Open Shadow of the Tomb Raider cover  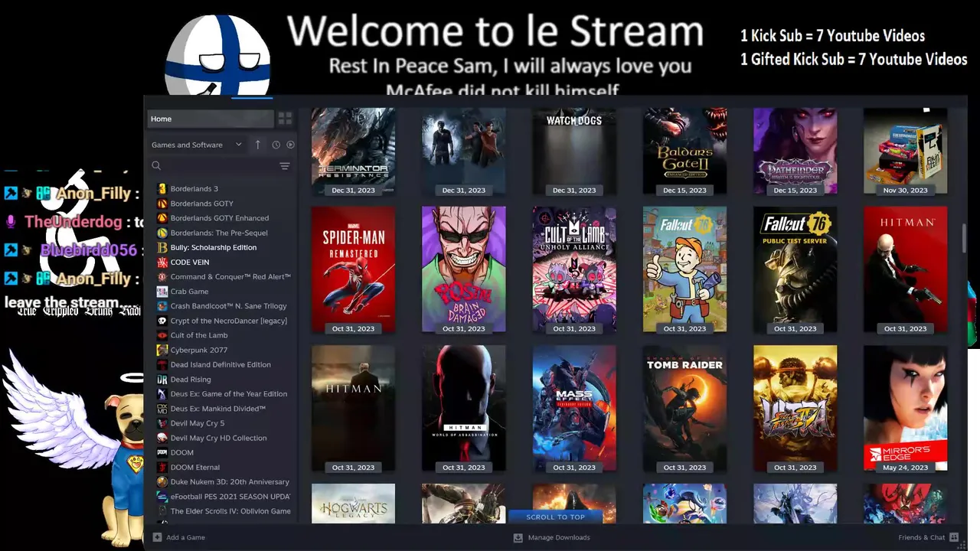[x=684, y=408]
